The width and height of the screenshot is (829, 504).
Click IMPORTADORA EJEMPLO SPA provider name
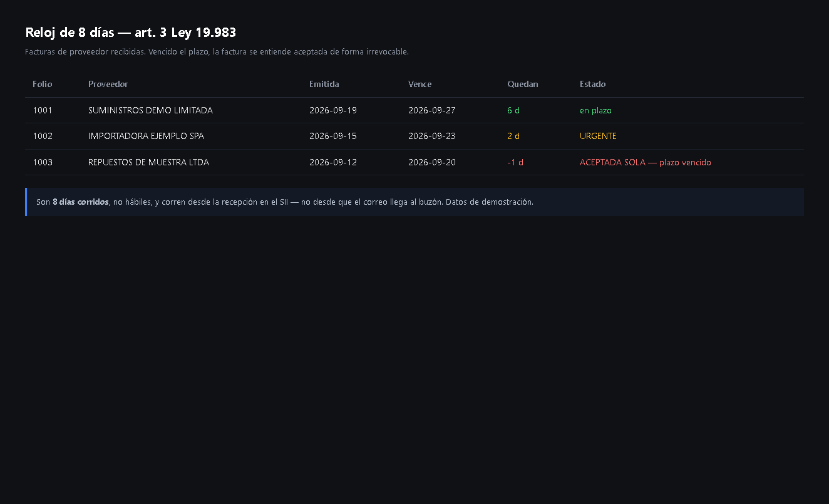[x=146, y=136]
